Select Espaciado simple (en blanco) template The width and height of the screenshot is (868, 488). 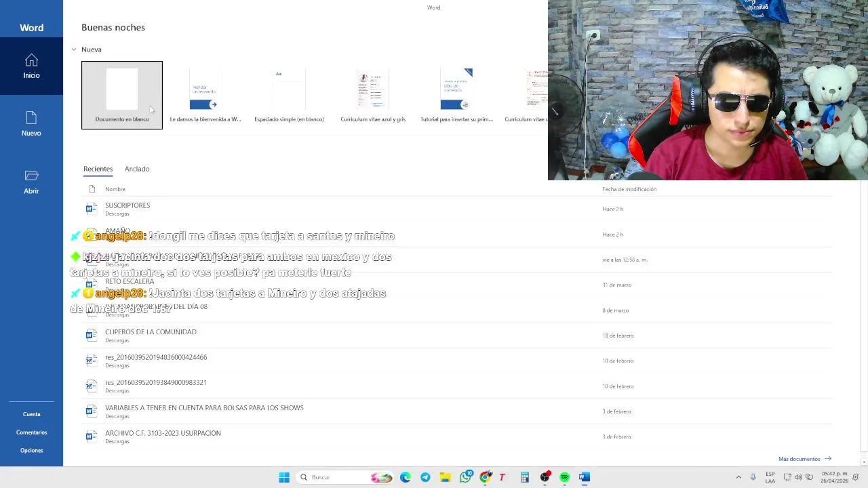[289, 95]
